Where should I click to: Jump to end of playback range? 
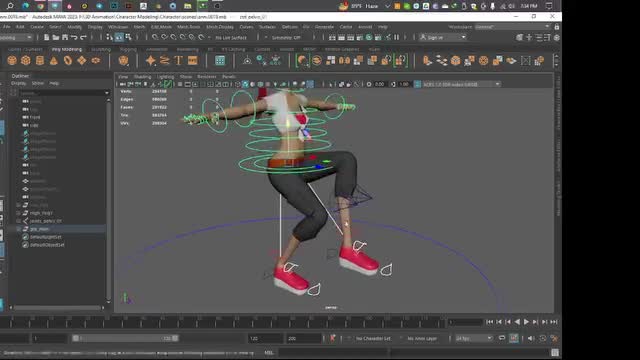(554, 322)
